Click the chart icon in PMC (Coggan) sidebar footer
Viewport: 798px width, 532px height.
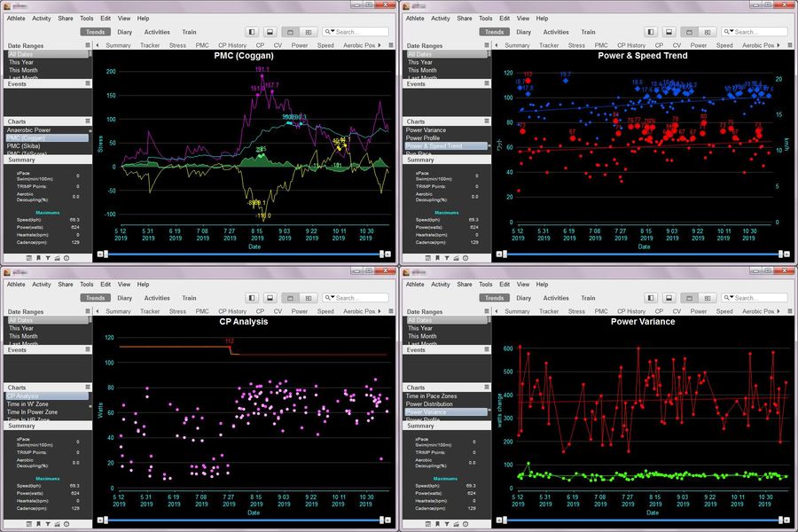pos(57,258)
